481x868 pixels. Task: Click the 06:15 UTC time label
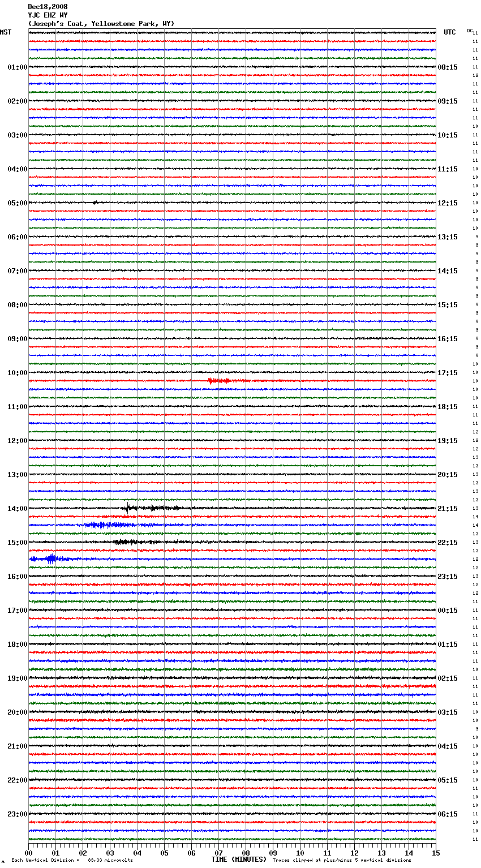coord(448,814)
